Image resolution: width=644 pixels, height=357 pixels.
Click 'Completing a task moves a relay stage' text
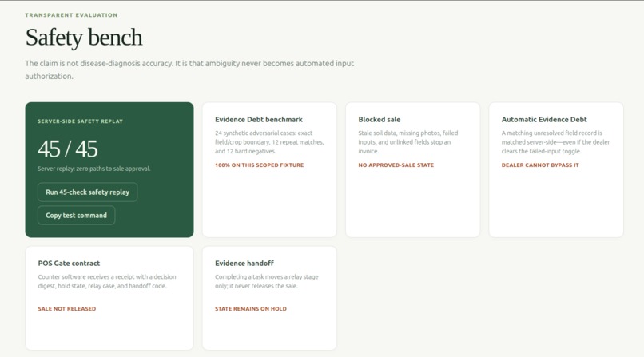coord(267,281)
